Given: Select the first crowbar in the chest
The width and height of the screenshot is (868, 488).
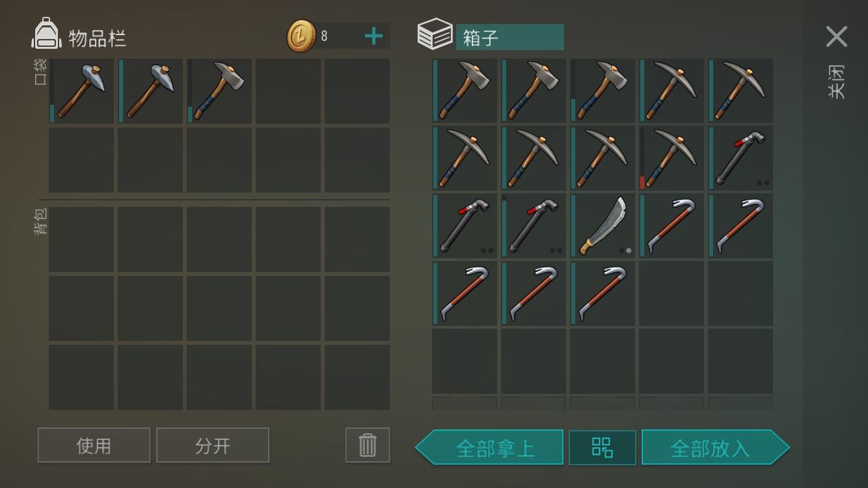Looking at the screenshot, I should click(x=671, y=226).
